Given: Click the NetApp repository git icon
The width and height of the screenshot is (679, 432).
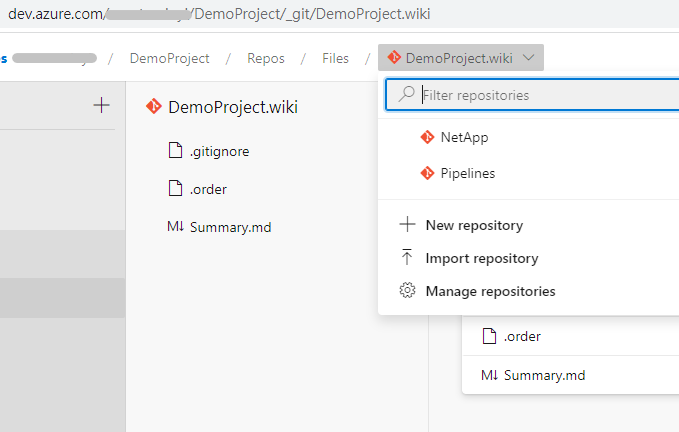Looking at the screenshot, I should (428, 137).
